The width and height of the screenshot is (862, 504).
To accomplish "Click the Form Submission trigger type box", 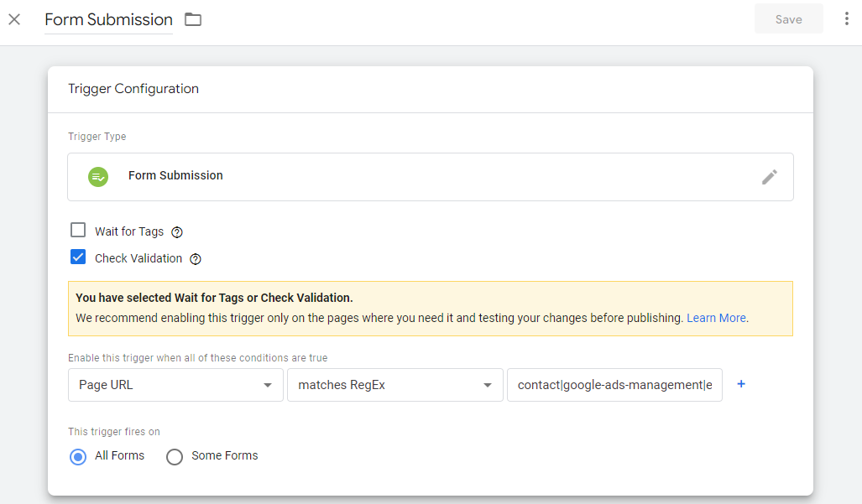I will point(431,177).
